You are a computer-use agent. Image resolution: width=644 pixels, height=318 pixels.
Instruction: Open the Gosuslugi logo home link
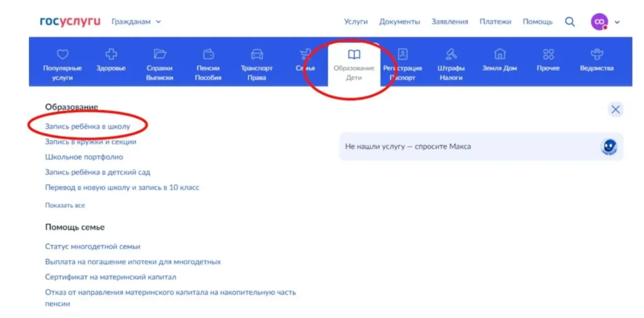70,22
